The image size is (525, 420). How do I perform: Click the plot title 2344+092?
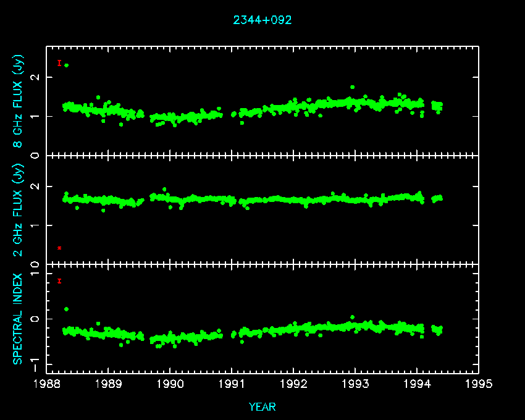[262, 20]
